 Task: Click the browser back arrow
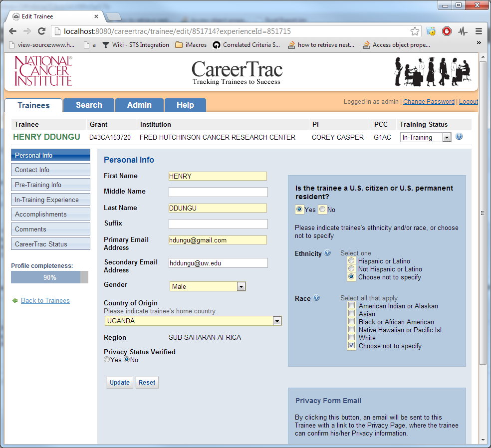[12, 31]
